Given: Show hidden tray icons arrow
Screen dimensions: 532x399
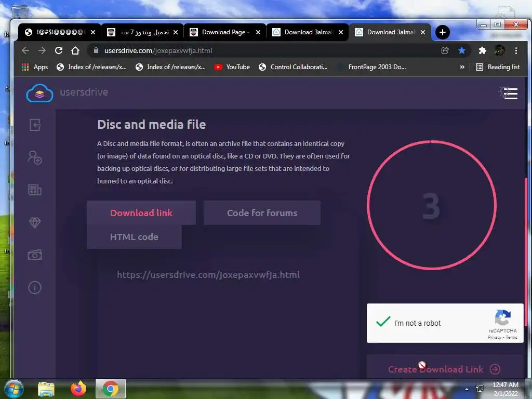Looking at the screenshot, I should coord(467,389).
